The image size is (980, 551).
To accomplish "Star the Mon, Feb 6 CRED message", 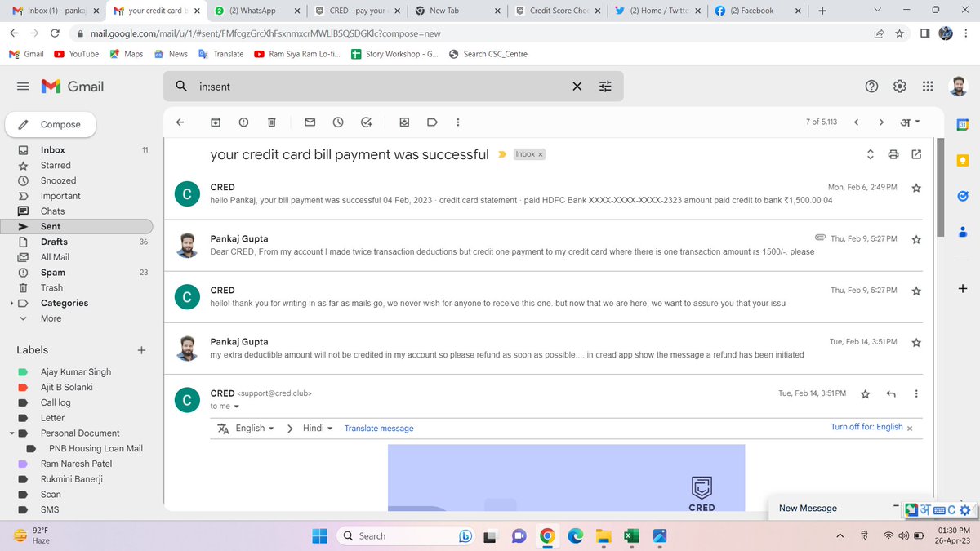I will click(916, 188).
